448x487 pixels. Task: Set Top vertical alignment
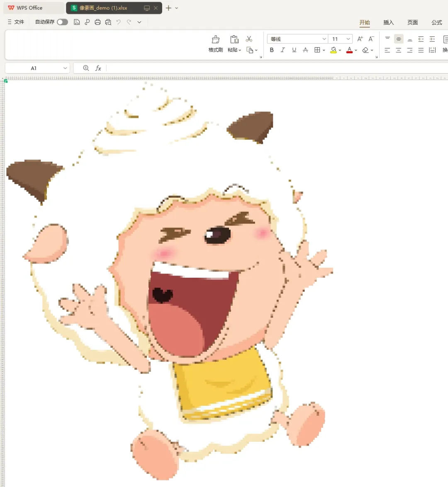[x=387, y=39]
